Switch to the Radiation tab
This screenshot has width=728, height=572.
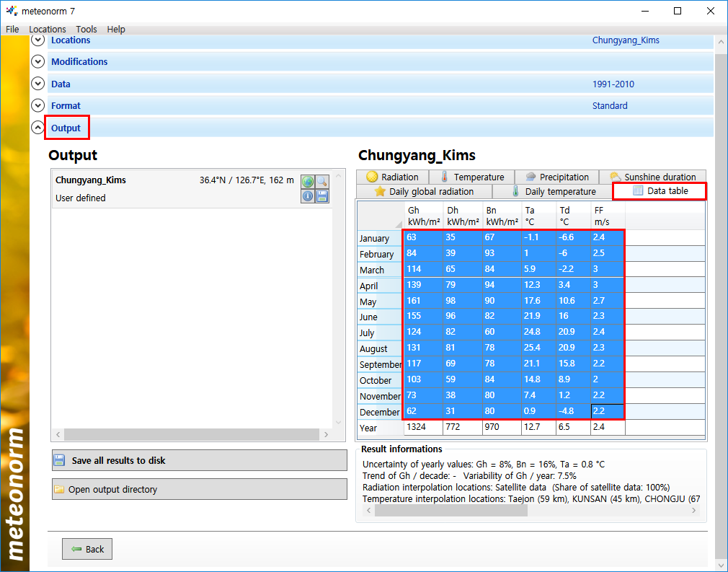click(x=392, y=177)
